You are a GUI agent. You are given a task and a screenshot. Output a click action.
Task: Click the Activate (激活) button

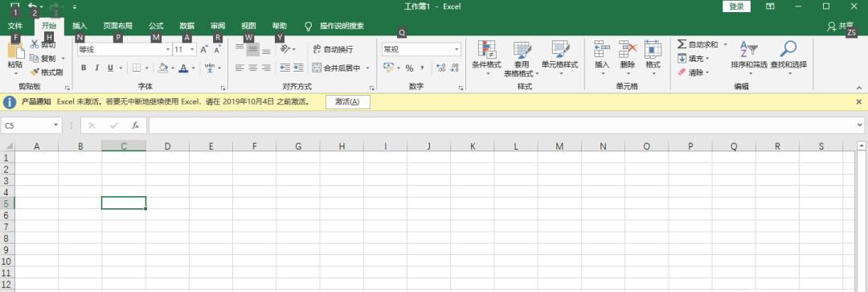[x=347, y=102]
